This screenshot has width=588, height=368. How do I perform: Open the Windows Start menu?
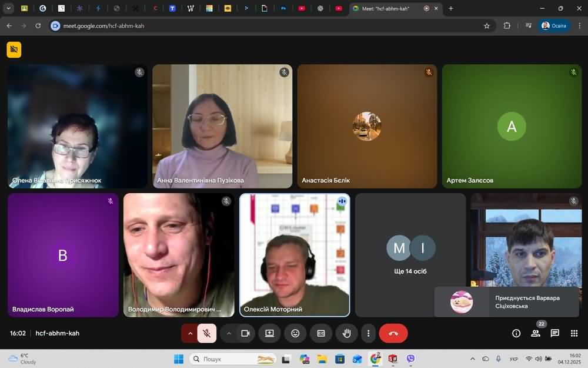point(179,359)
